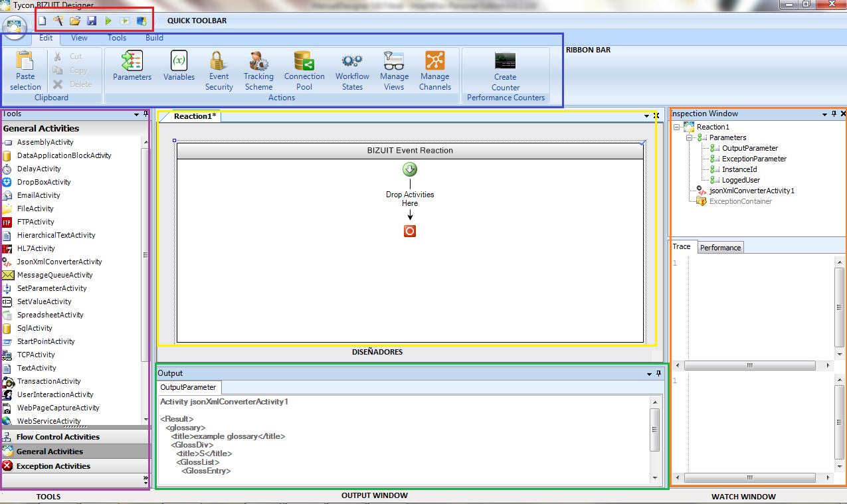The width and height of the screenshot is (847, 504).
Task: Click the blue window with green plus icon
Action: (141, 21)
